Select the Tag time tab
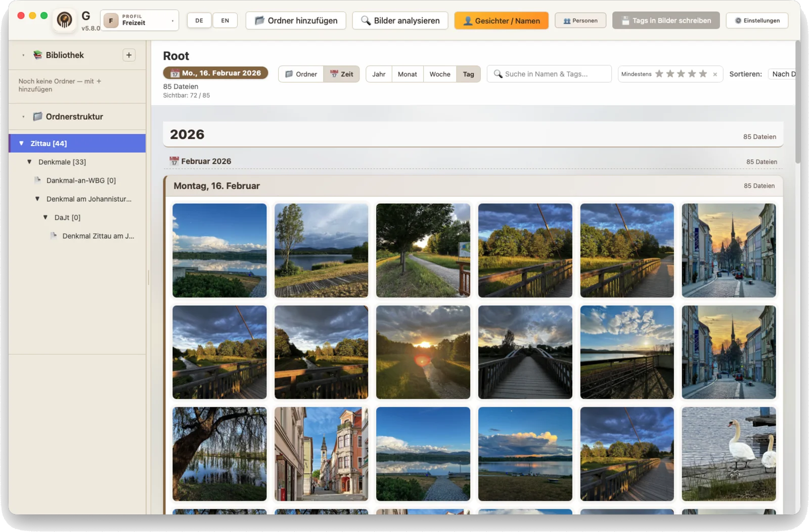The width and height of the screenshot is (809, 532). (469, 74)
